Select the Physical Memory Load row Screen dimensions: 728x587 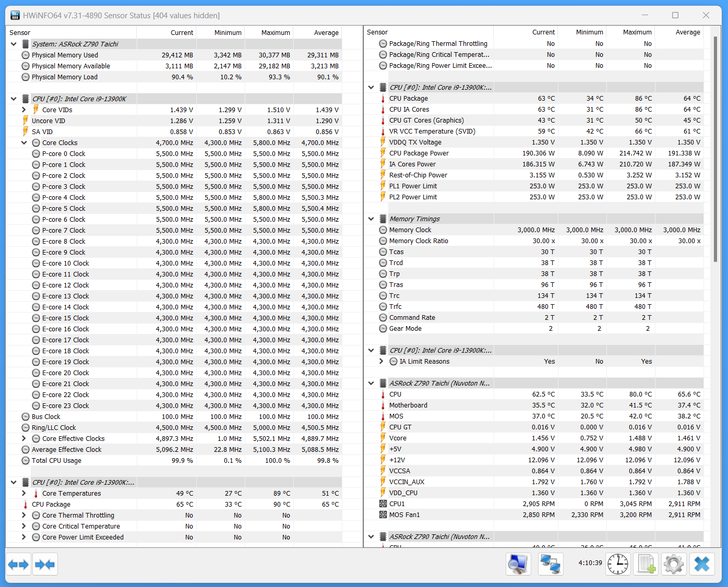[x=174, y=77]
